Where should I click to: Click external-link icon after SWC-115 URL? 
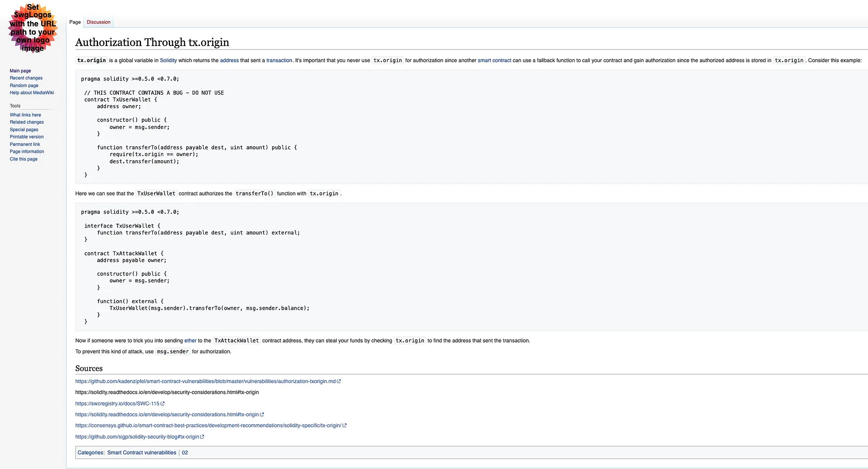(x=162, y=404)
